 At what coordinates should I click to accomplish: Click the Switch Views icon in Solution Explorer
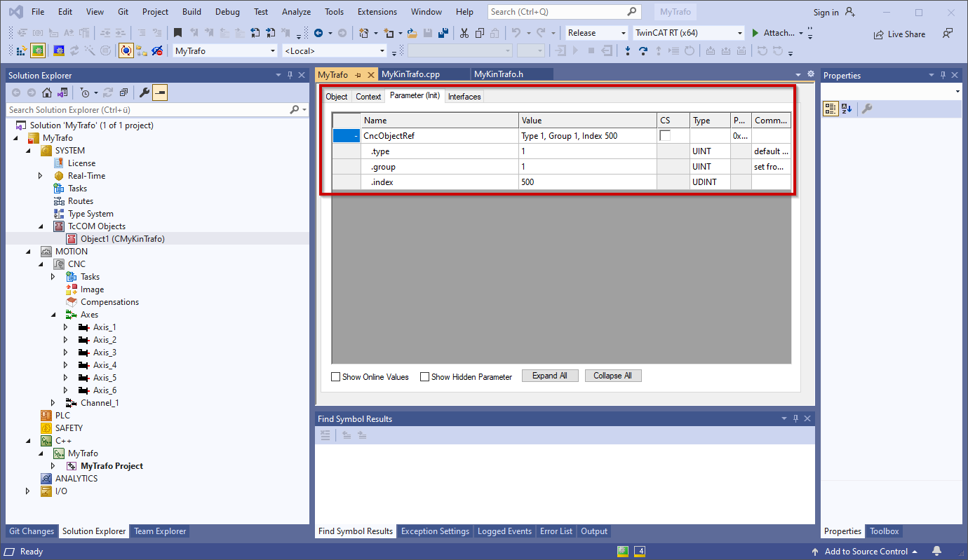coord(62,93)
